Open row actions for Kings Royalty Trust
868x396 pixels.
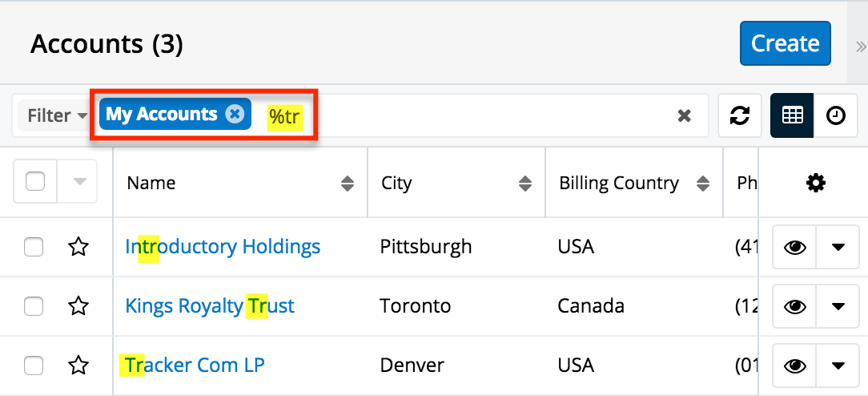838,306
